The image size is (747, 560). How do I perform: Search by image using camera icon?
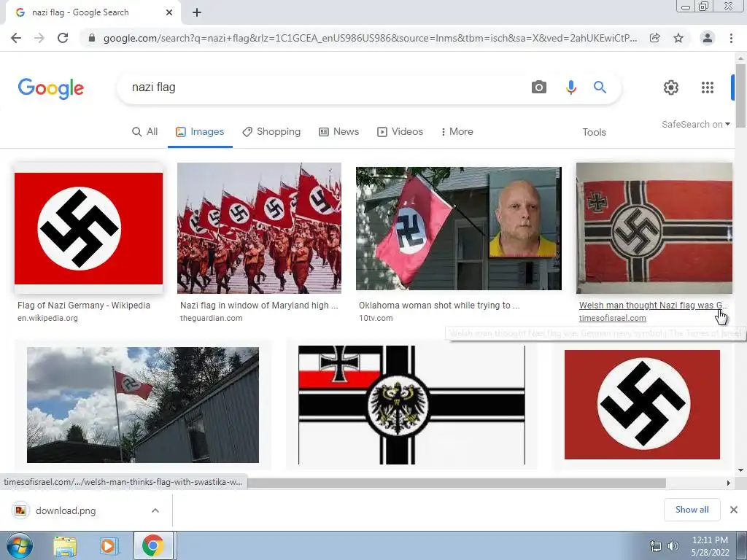(539, 87)
